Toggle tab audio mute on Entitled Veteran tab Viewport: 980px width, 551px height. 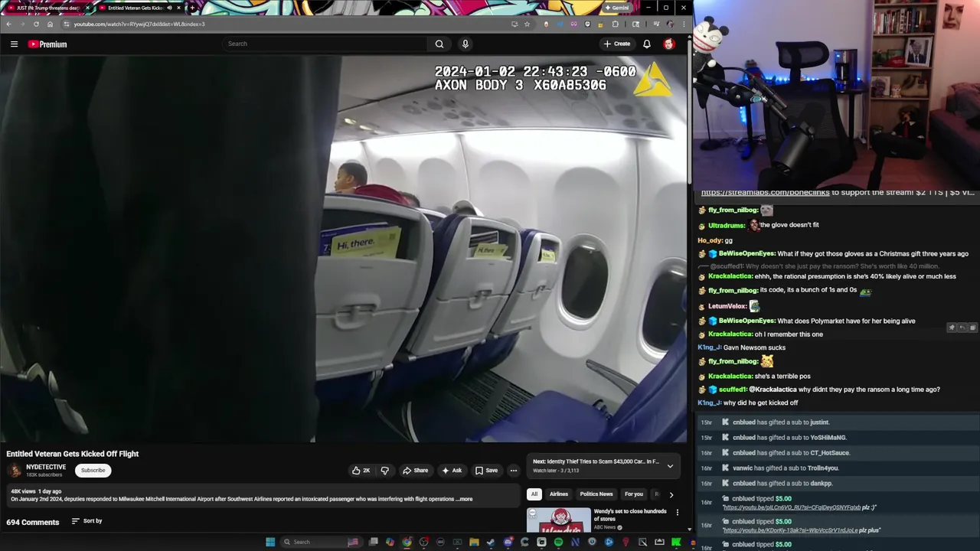(169, 8)
